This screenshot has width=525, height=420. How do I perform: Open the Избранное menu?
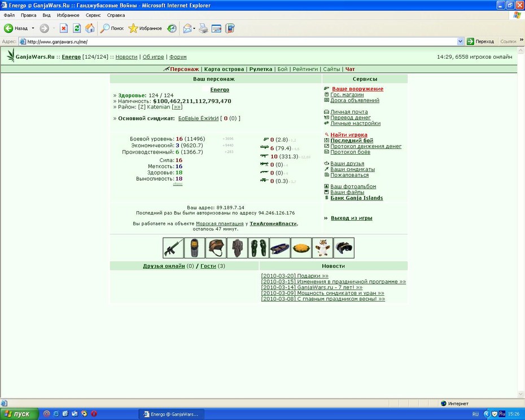[68, 15]
